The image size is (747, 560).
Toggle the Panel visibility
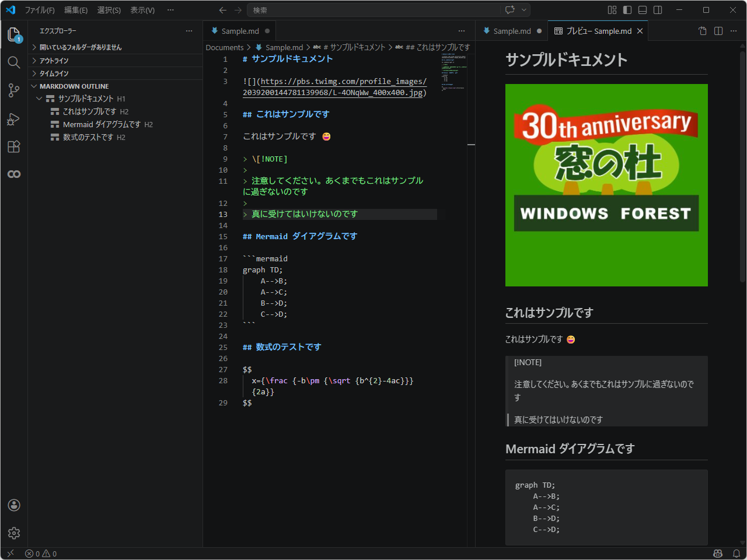tap(642, 10)
